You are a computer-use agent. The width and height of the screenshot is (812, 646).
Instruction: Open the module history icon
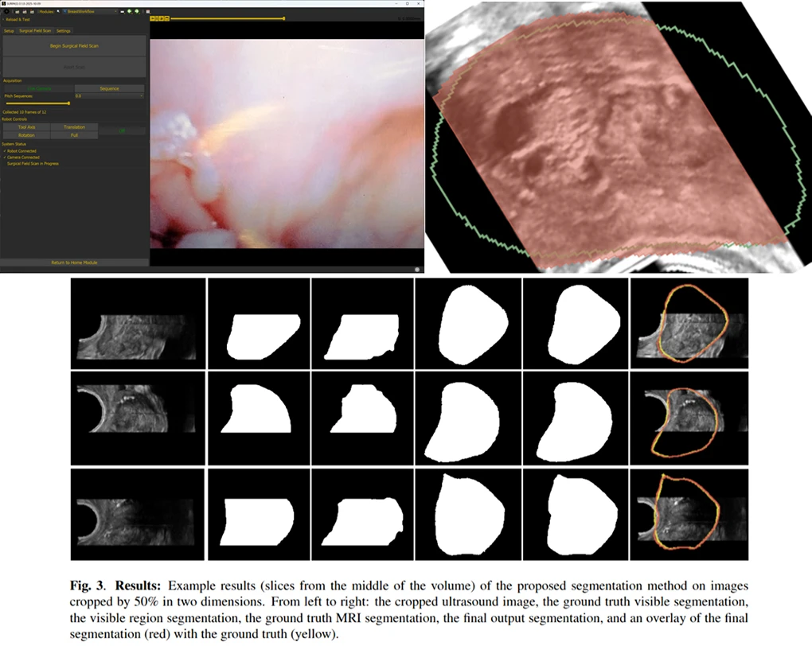pos(123,11)
